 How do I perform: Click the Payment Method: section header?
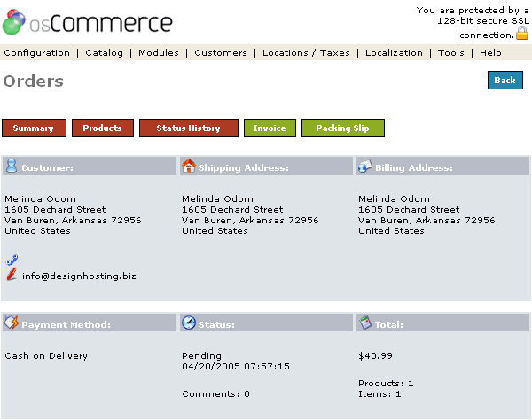click(x=90, y=323)
